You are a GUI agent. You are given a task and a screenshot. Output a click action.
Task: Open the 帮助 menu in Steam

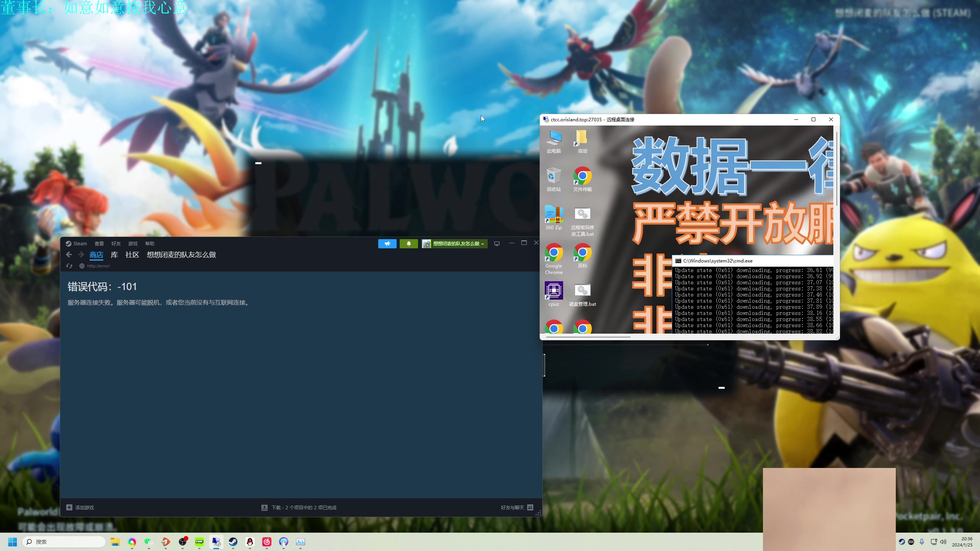[x=150, y=244]
